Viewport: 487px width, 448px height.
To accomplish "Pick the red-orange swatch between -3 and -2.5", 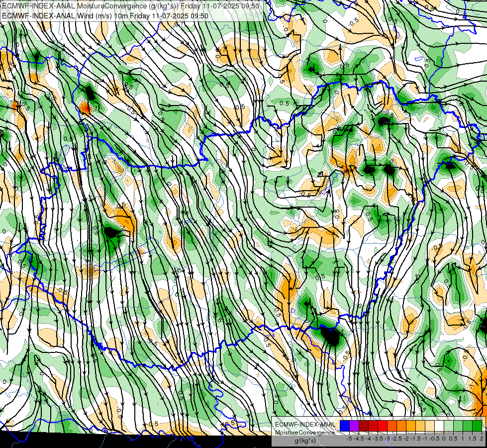I will (392, 426).
